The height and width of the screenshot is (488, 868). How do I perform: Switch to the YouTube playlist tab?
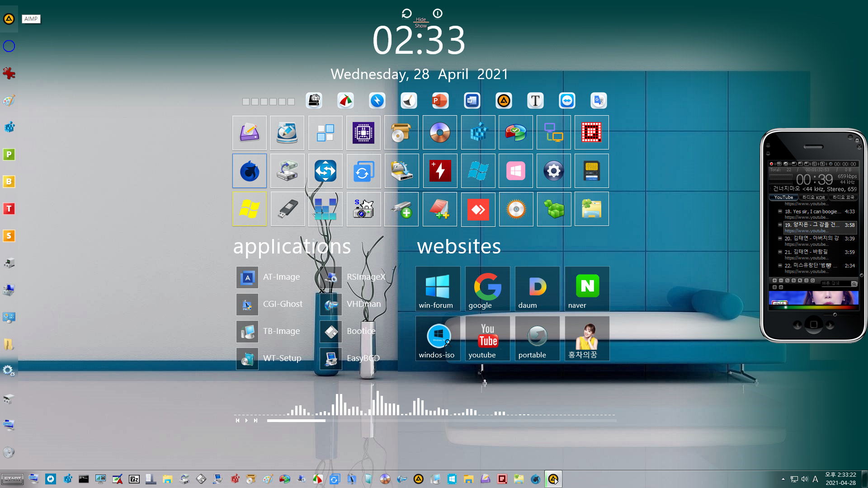783,197
